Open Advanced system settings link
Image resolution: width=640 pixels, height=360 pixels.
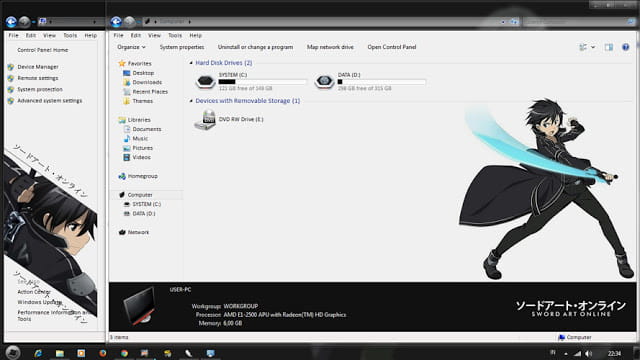[x=49, y=101]
